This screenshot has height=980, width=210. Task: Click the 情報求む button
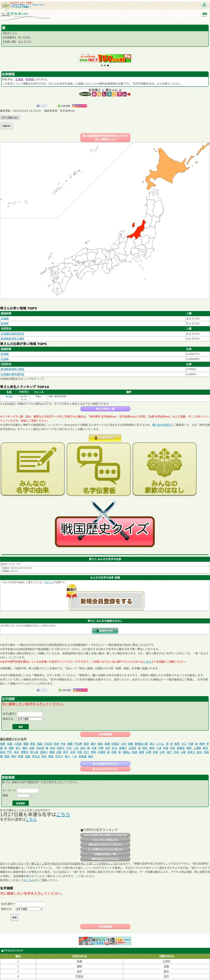tap(7, 126)
